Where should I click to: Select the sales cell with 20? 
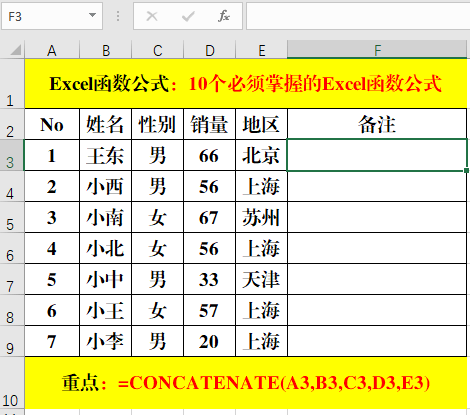pyautogui.click(x=210, y=341)
